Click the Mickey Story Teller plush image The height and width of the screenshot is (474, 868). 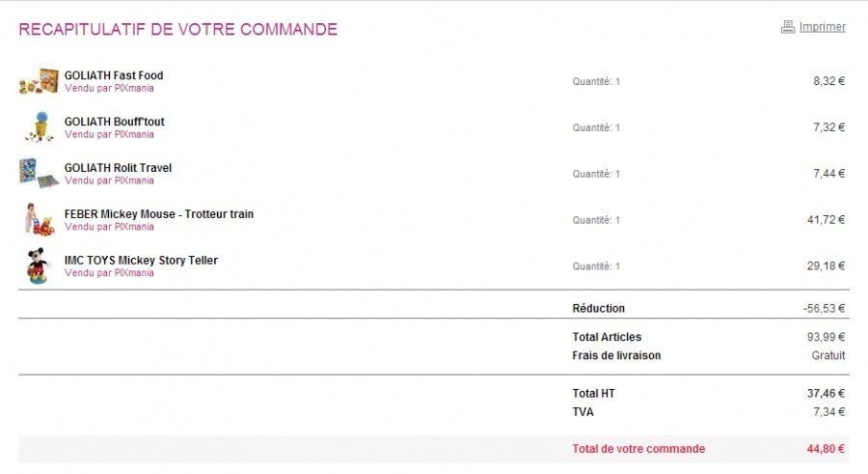38,265
